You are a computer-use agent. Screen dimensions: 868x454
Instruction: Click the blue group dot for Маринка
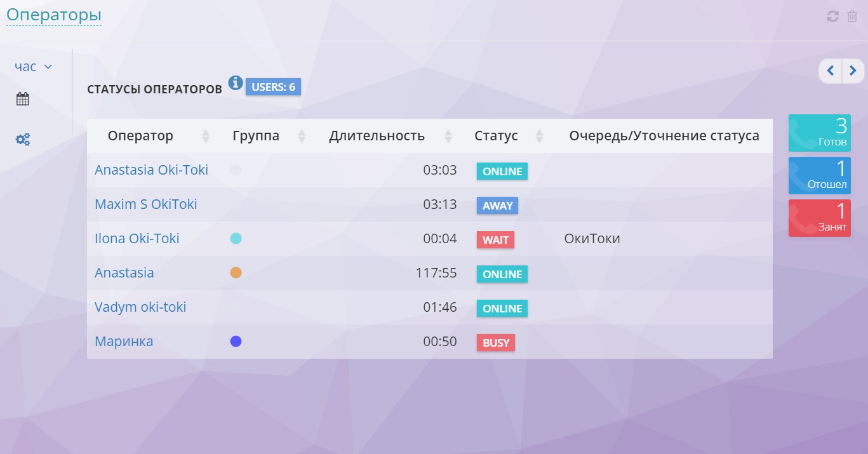tap(236, 342)
